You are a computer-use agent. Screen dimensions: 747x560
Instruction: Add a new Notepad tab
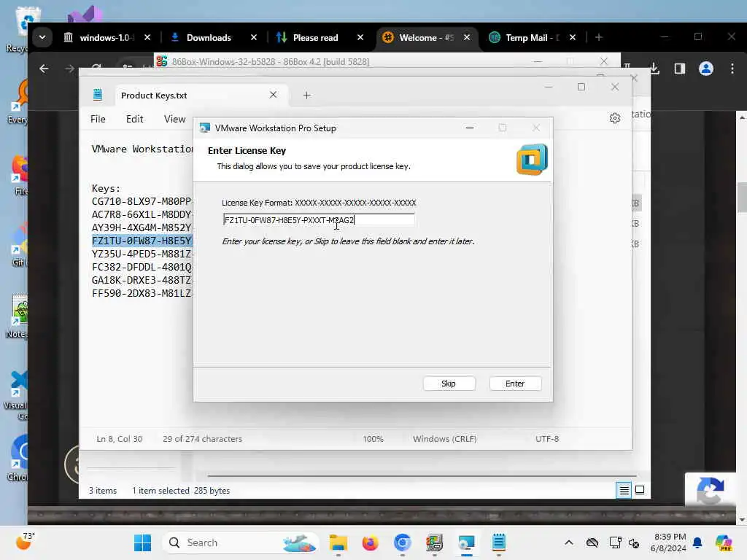307,96
